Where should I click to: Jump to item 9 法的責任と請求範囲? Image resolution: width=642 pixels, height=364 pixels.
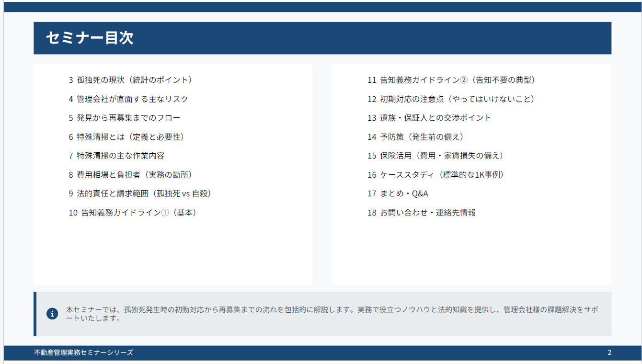[140, 193]
